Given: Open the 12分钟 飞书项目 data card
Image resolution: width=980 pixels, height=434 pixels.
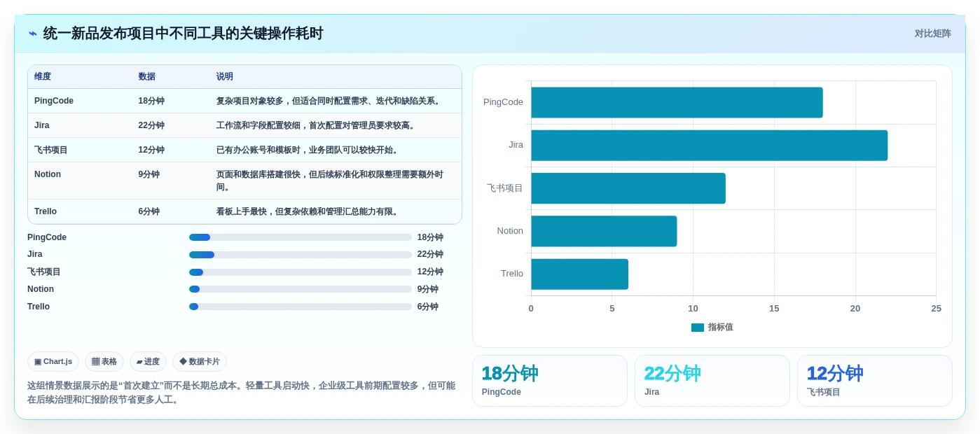Looking at the screenshot, I should coord(875,381).
